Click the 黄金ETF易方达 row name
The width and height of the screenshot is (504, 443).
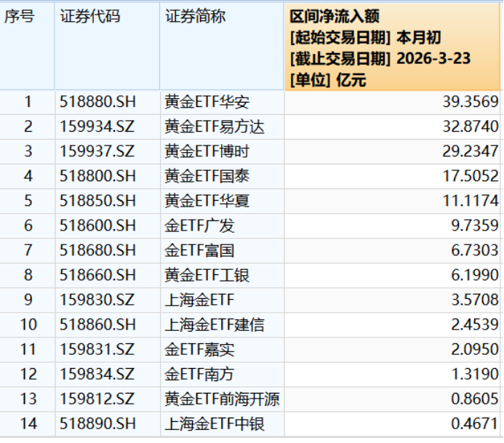(215, 127)
